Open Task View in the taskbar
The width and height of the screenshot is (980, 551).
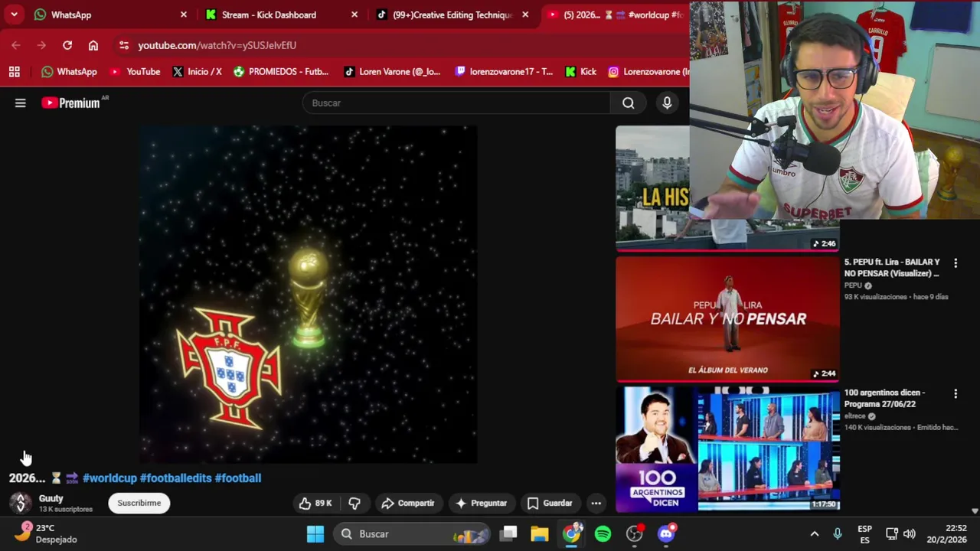pyautogui.click(x=509, y=534)
